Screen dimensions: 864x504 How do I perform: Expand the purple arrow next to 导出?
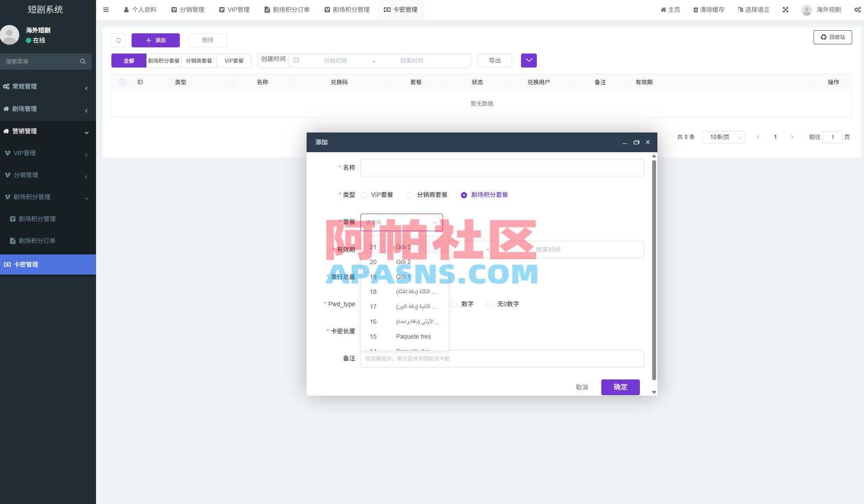click(528, 60)
